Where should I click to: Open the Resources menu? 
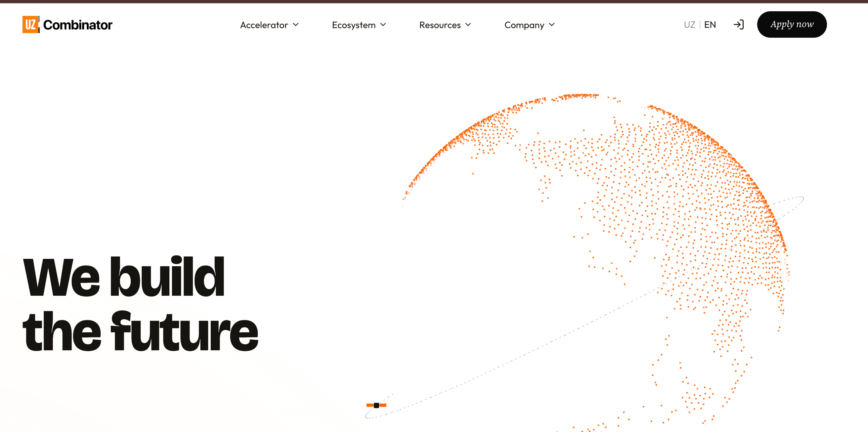tap(445, 25)
